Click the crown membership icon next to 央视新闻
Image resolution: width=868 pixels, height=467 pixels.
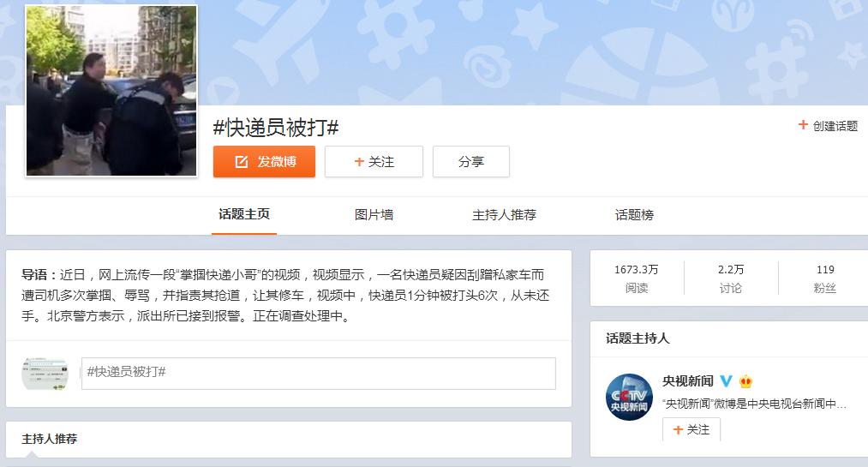[746, 380]
